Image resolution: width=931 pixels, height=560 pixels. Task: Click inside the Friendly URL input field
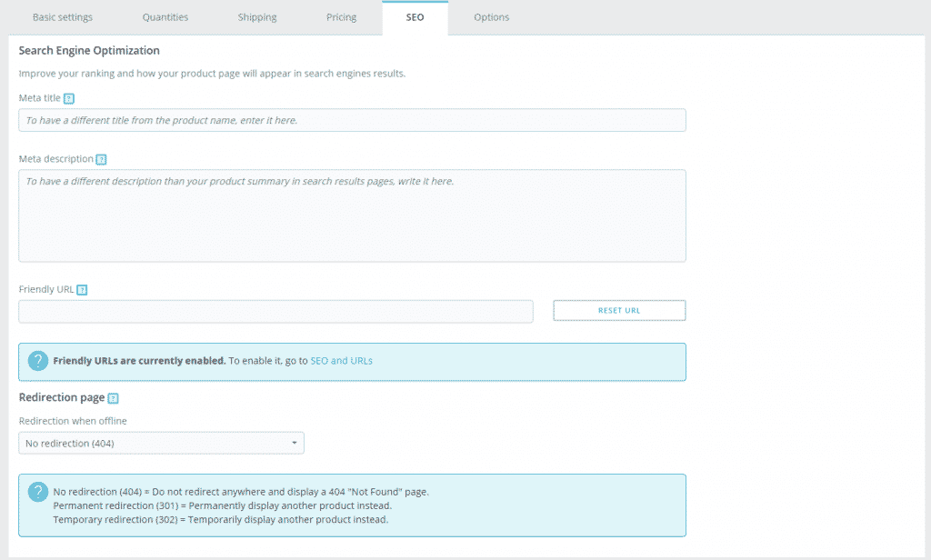pyautogui.click(x=275, y=311)
